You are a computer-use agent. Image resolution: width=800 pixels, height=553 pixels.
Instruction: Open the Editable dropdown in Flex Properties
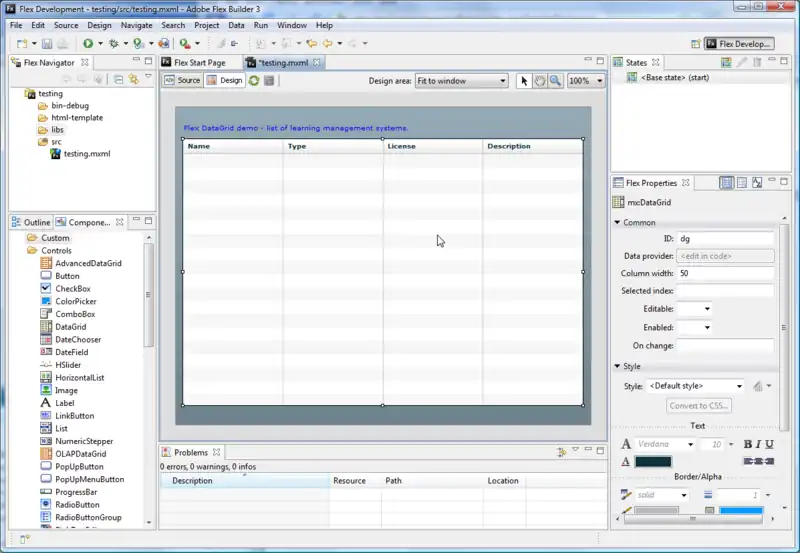point(694,309)
